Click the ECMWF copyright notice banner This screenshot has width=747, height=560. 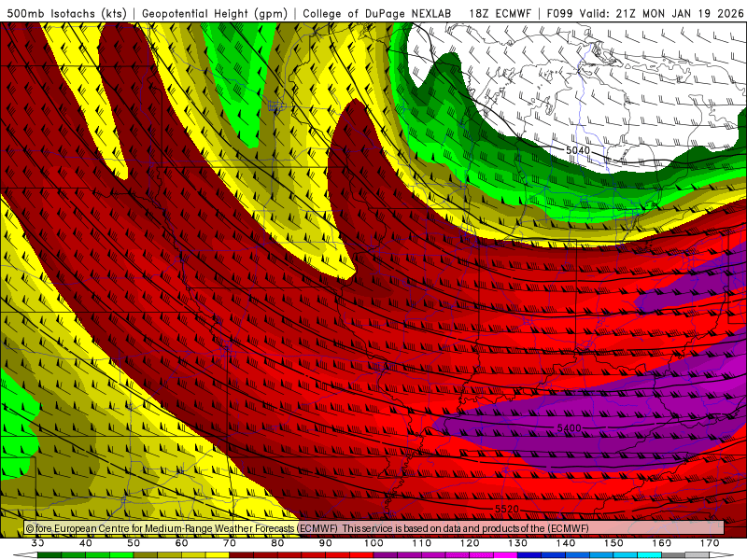coord(374,528)
